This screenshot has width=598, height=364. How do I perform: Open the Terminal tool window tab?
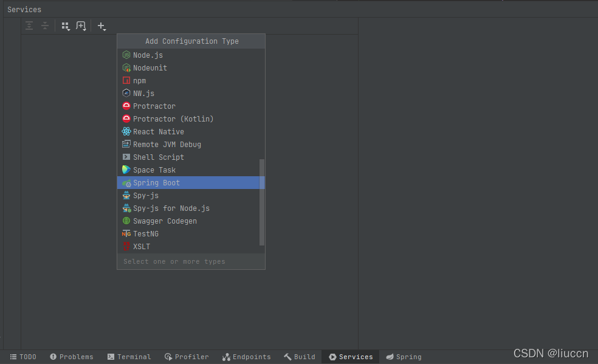point(129,357)
